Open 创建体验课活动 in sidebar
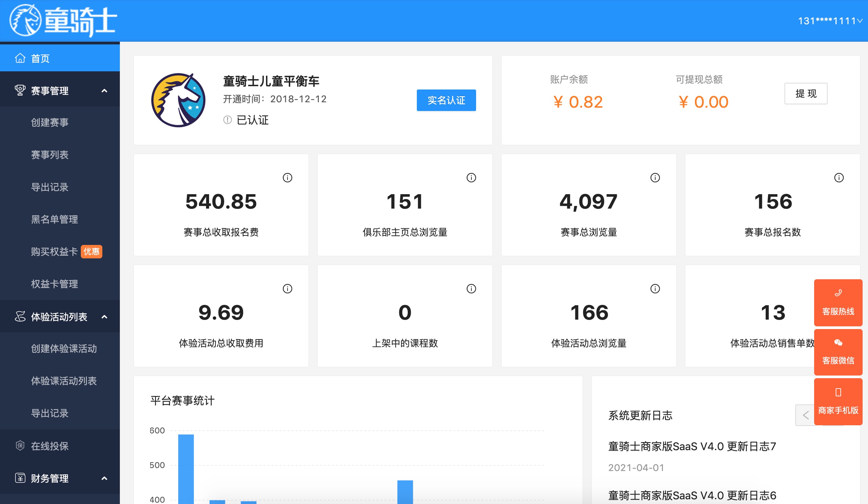Image resolution: width=868 pixels, height=504 pixels. click(64, 349)
